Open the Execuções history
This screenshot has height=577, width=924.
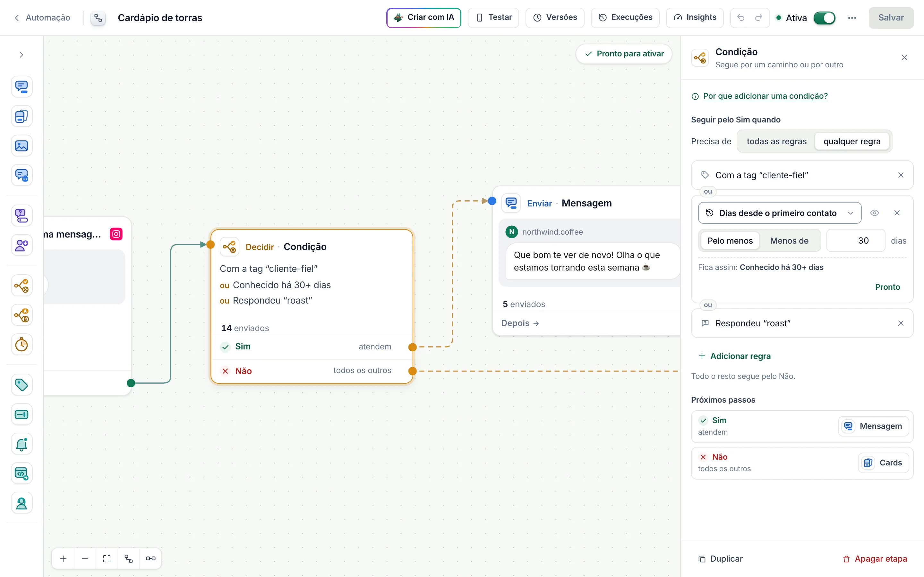(x=625, y=18)
